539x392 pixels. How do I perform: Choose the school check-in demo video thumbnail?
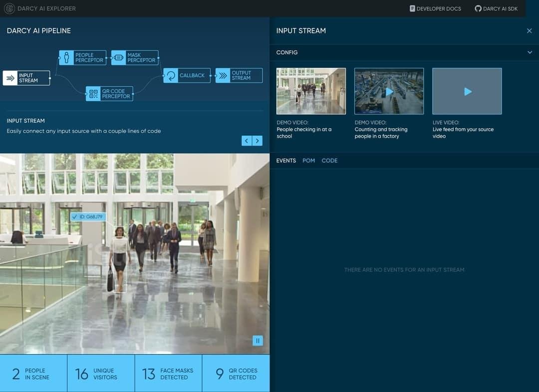click(311, 91)
